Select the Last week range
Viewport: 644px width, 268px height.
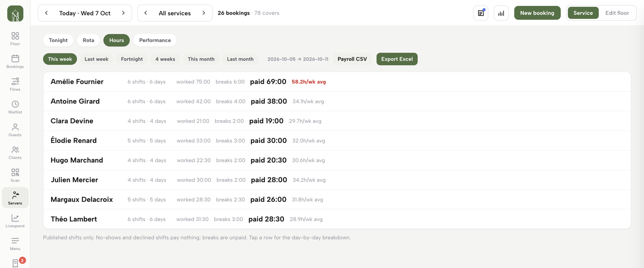click(97, 59)
